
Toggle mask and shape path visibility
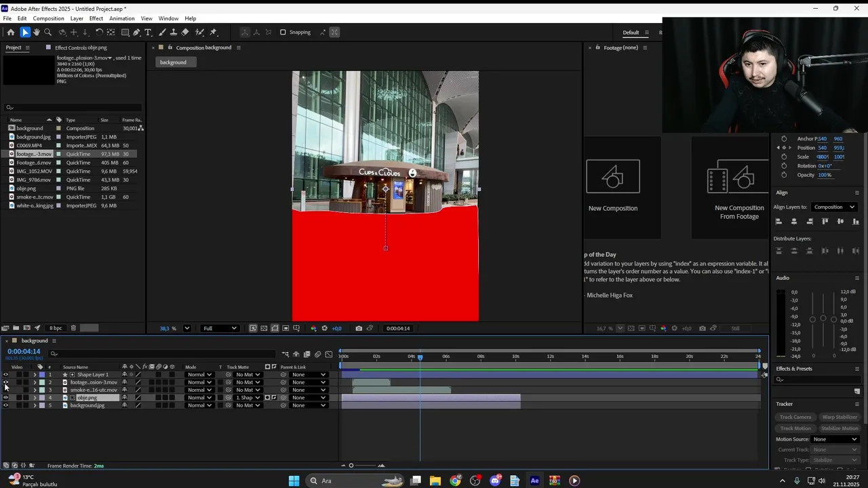click(x=275, y=328)
